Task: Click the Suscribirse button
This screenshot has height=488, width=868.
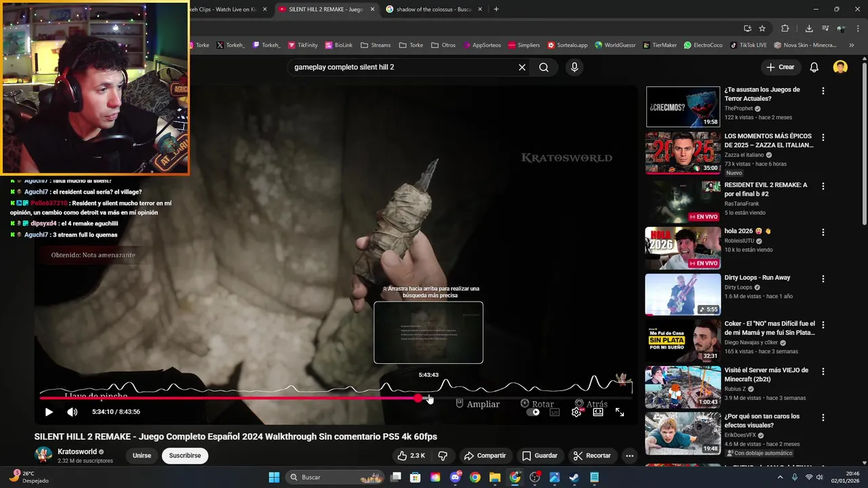Action: point(185,455)
